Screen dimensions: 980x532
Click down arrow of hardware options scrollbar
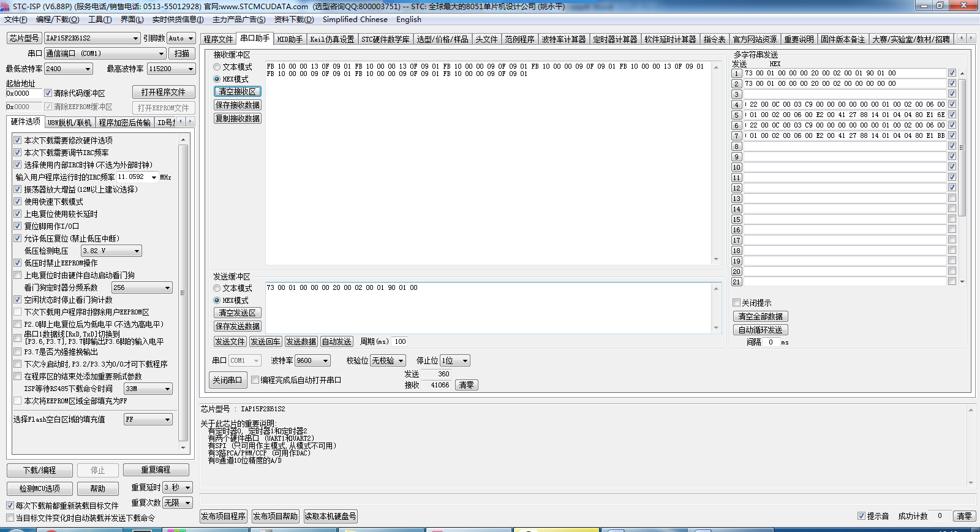(183, 447)
